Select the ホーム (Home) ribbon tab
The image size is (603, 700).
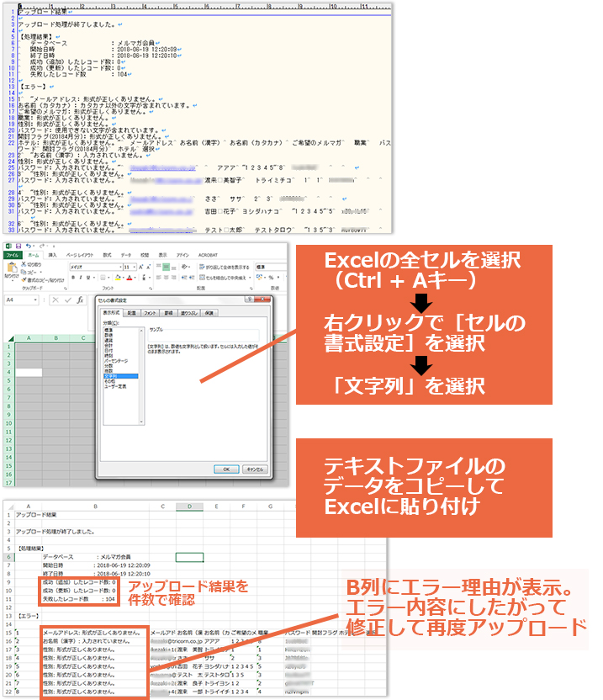(34, 256)
